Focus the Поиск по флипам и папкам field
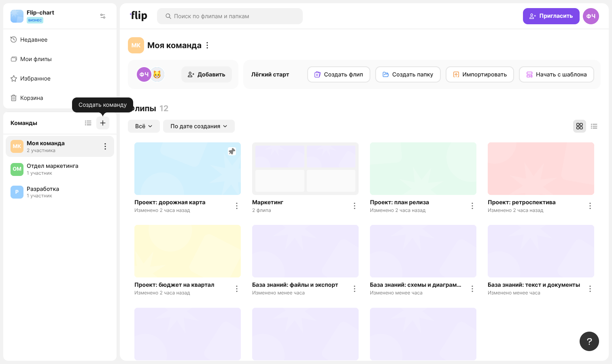The width and height of the screenshot is (612, 364). click(230, 16)
